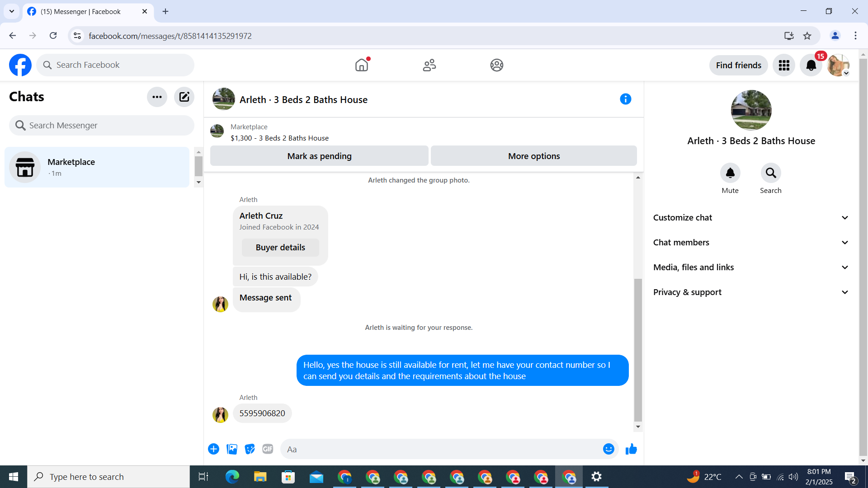Mute this conversation
868x488 pixels.
(x=730, y=173)
